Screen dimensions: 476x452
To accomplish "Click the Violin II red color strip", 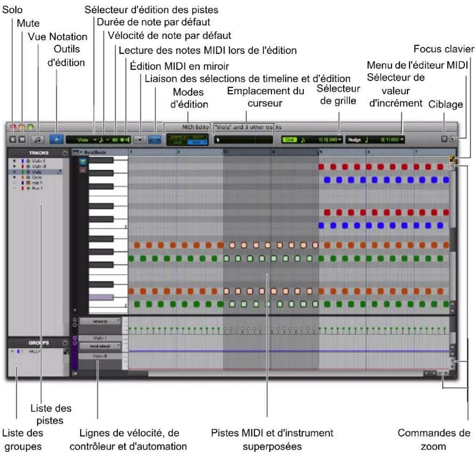I will tap(22, 167).
